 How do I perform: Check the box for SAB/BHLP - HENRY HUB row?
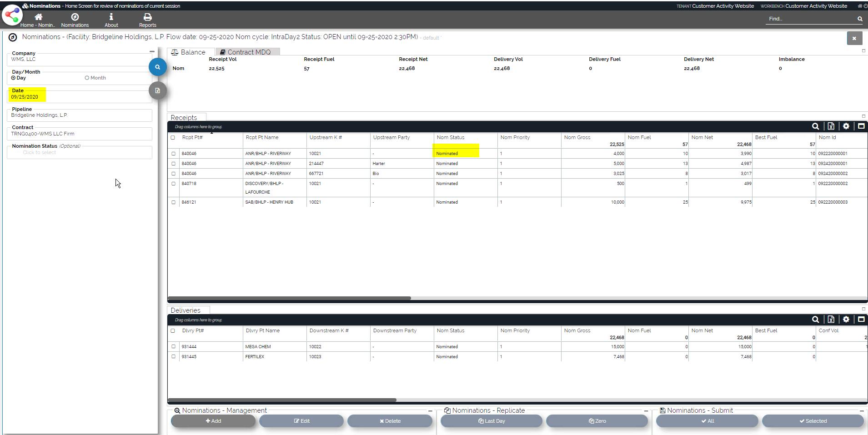(x=173, y=202)
